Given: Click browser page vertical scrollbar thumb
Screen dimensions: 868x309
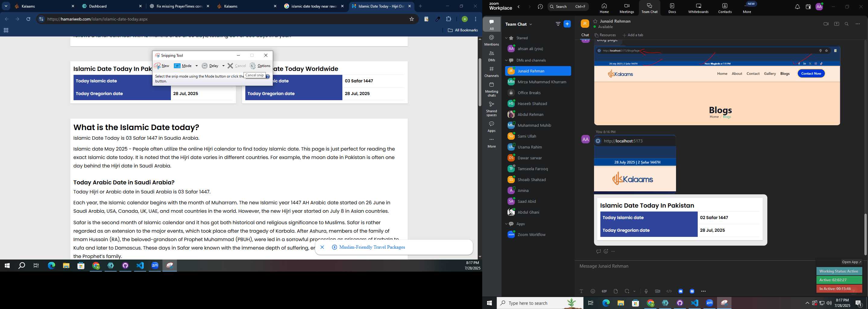Looking at the screenshot, I should pyautogui.click(x=480, y=82).
